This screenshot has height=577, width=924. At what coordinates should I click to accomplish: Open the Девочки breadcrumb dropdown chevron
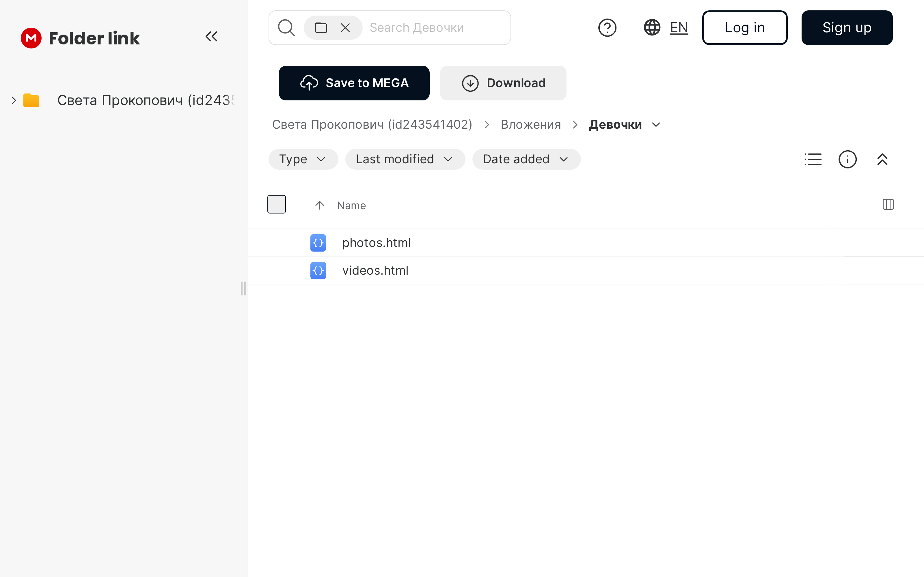click(656, 125)
